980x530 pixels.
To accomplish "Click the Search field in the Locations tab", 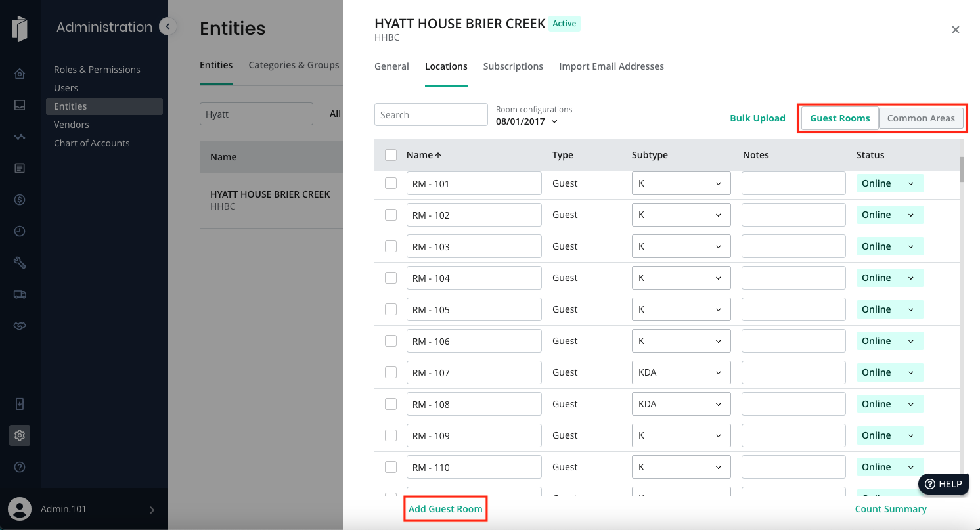I will (431, 114).
